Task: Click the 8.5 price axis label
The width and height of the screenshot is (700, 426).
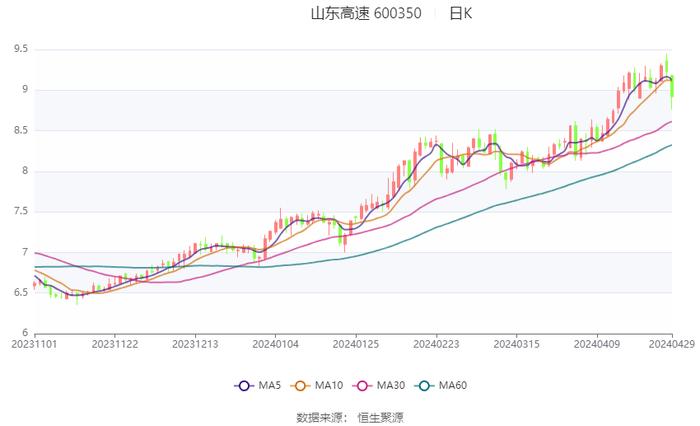Action: point(21,130)
